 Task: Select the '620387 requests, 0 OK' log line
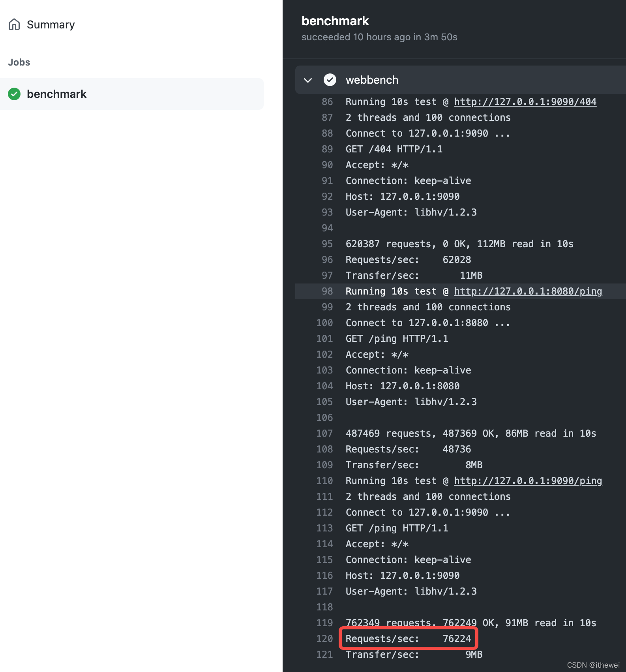(x=459, y=244)
